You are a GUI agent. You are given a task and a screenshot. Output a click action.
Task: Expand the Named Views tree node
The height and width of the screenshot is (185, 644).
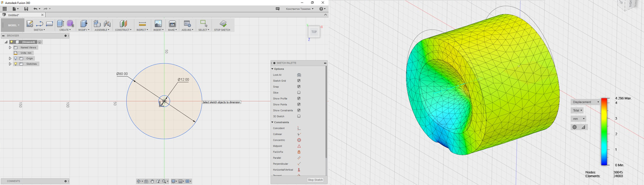[x=10, y=48]
